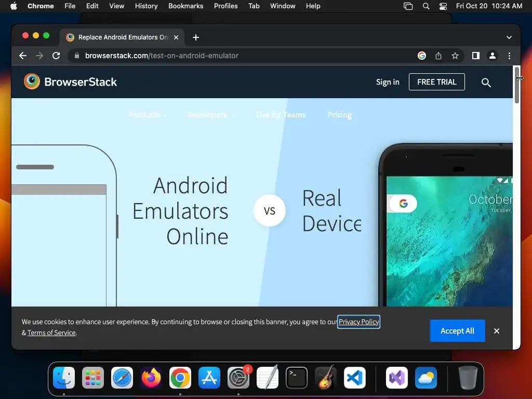Open the Weather app from the Dock

[426, 378]
